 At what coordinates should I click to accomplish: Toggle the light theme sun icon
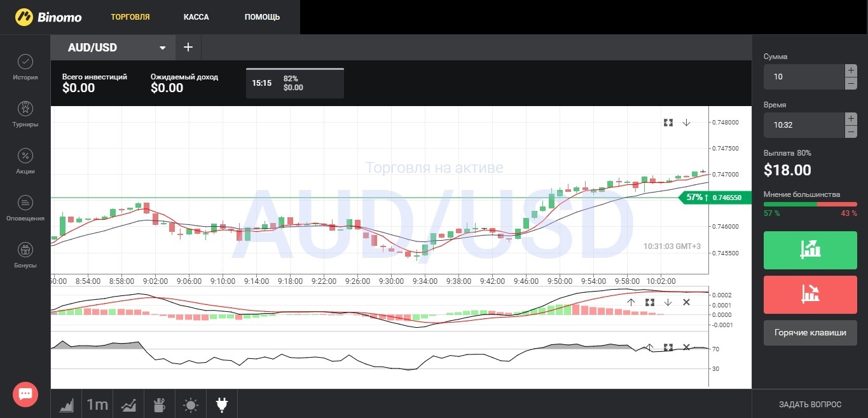(191, 404)
